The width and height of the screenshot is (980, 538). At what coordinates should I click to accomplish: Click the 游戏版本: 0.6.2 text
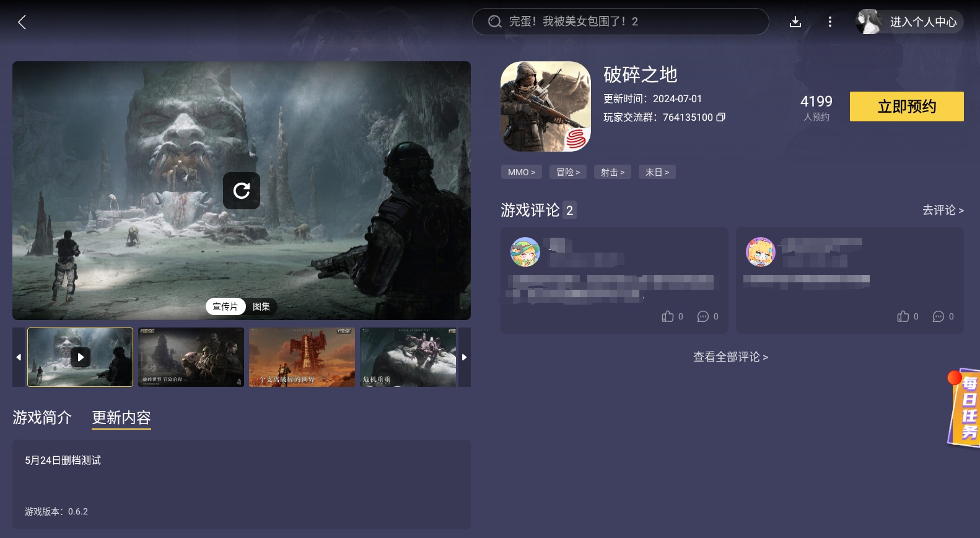(56, 511)
